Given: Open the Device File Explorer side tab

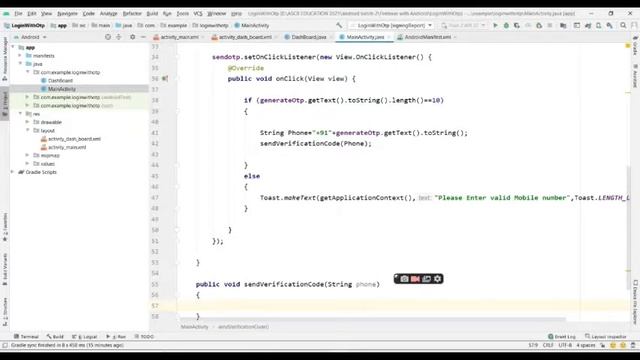Looking at the screenshot, I should coord(635,301).
